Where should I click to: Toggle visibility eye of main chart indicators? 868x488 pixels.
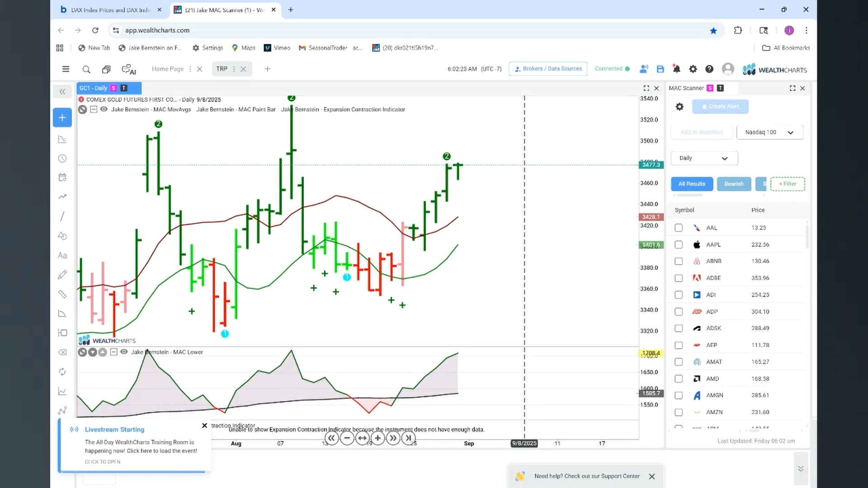click(104, 109)
